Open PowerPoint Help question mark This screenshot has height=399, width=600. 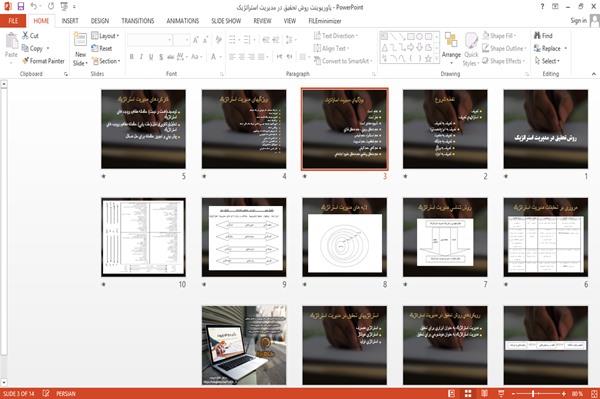(542, 7)
